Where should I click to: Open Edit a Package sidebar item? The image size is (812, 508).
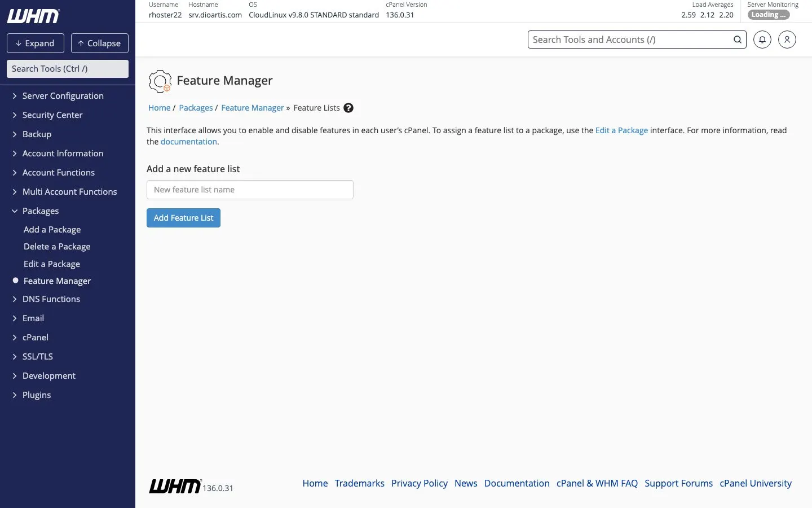(x=52, y=264)
